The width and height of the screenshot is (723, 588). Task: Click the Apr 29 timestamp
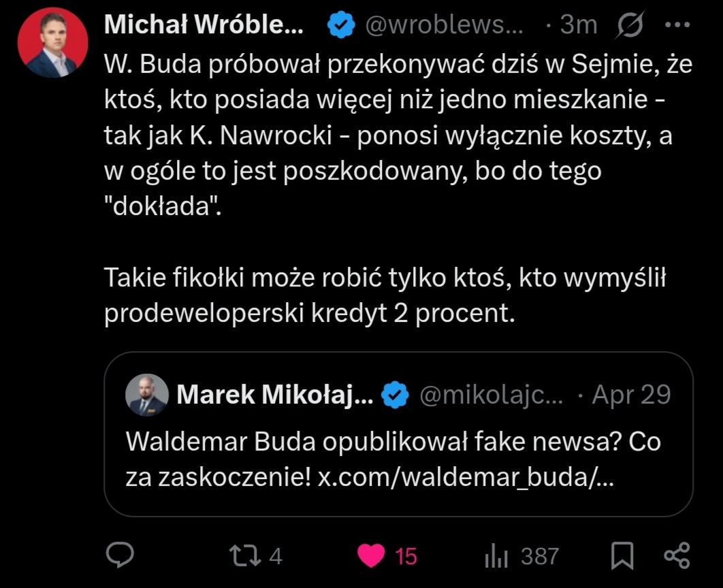(x=632, y=395)
